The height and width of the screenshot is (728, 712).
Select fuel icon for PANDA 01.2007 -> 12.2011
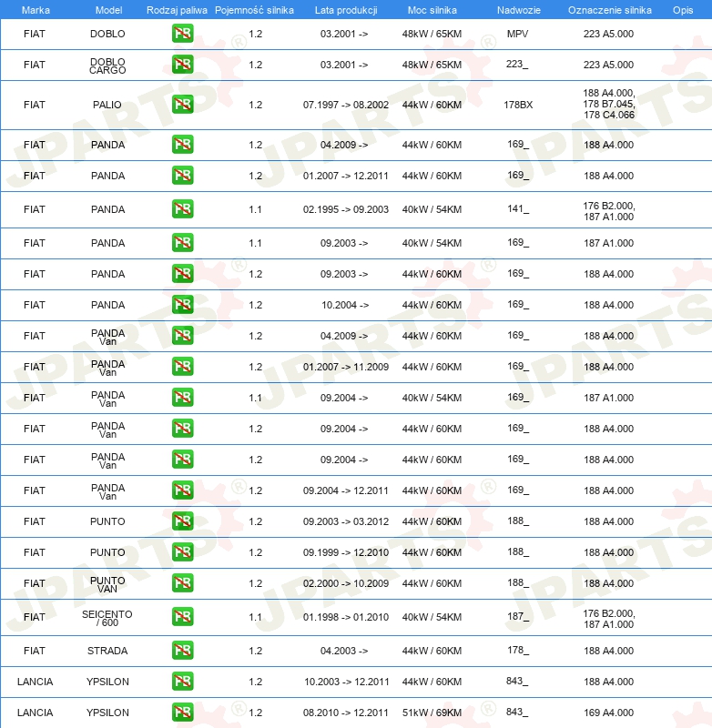pyautogui.click(x=182, y=176)
